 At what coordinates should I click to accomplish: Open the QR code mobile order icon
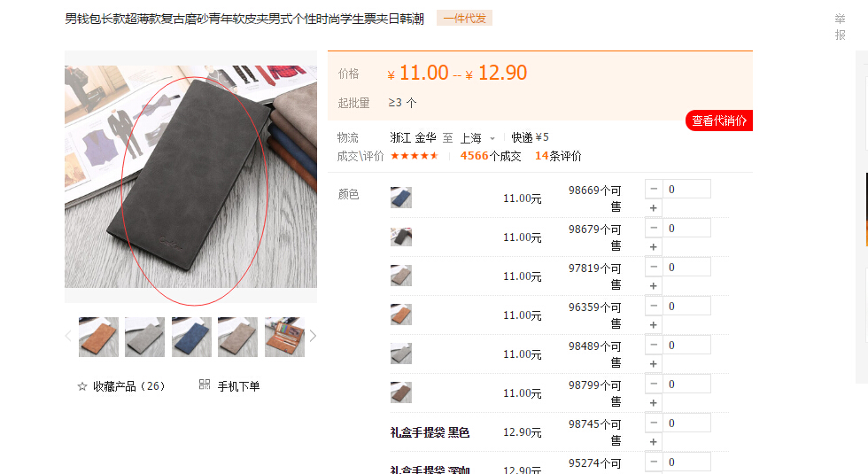point(205,385)
